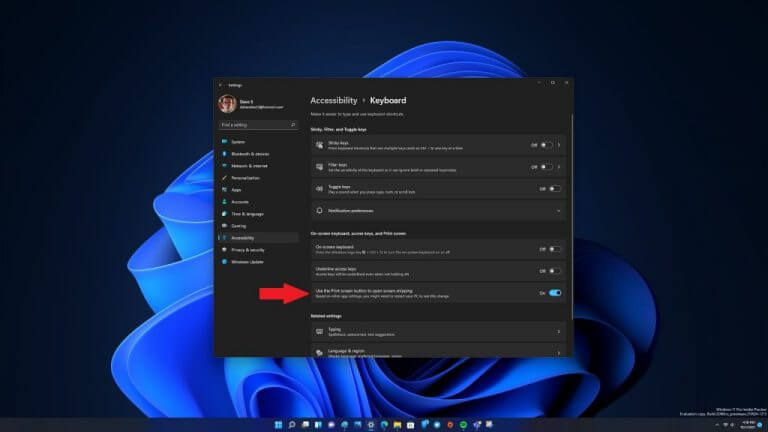Click the magnifier icon in Find a setting
Viewport: 768px width, 432px height.
[x=293, y=125]
